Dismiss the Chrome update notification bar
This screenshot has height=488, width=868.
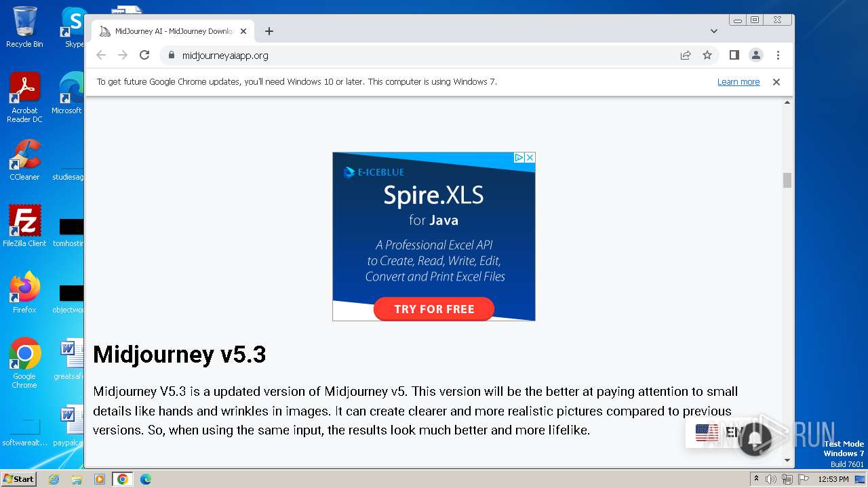tap(776, 82)
